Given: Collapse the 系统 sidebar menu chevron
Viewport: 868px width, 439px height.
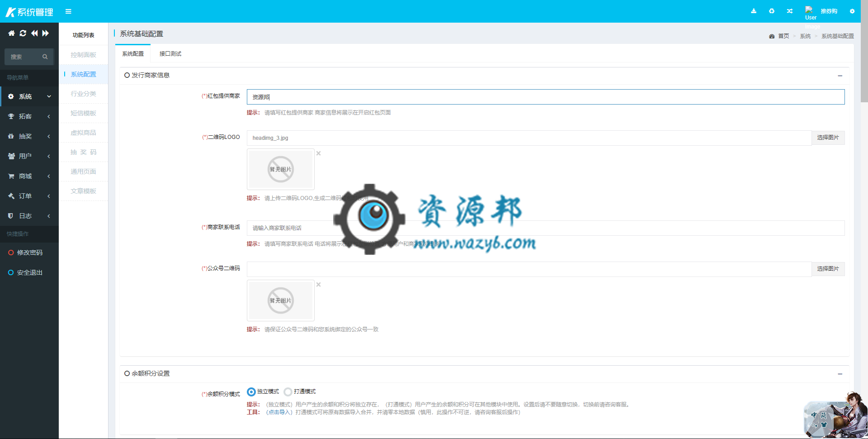Looking at the screenshot, I should (49, 96).
